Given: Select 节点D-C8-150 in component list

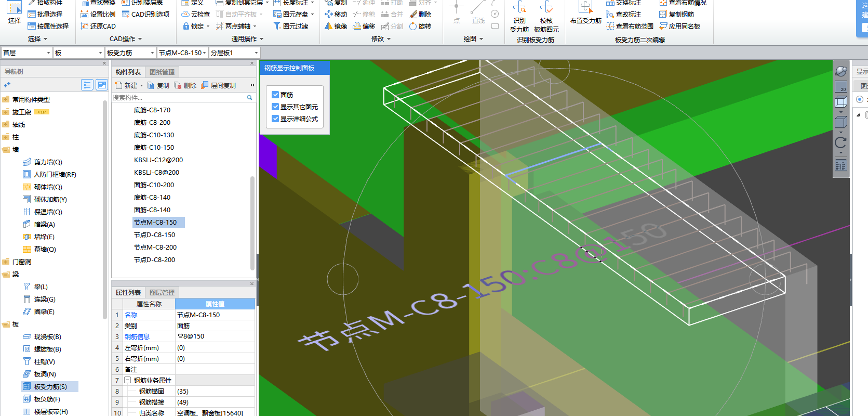Looking at the screenshot, I should (x=154, y=235).
